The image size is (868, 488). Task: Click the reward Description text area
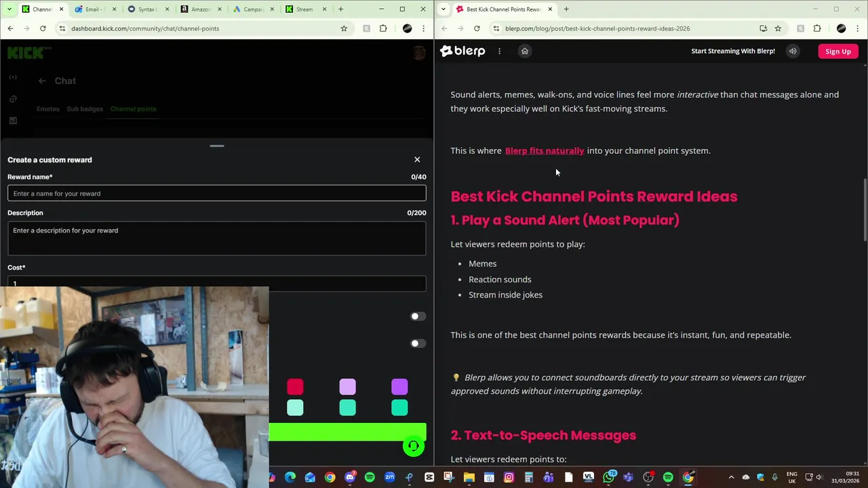(x=217, y=239)
